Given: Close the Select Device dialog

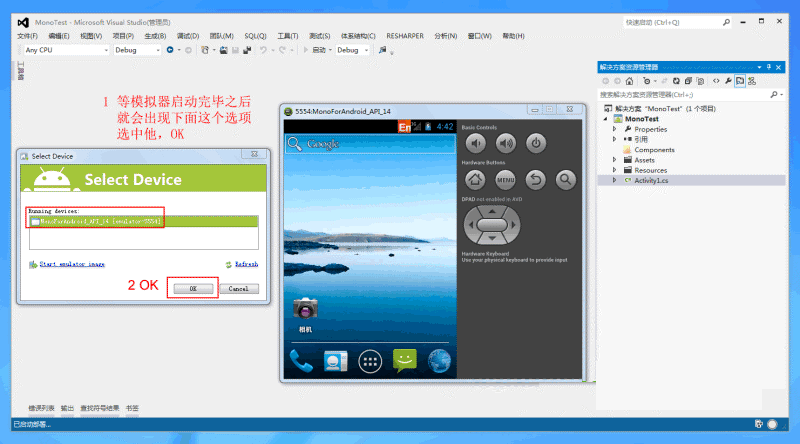Looking at the screenshot, I should coord(254,154).
